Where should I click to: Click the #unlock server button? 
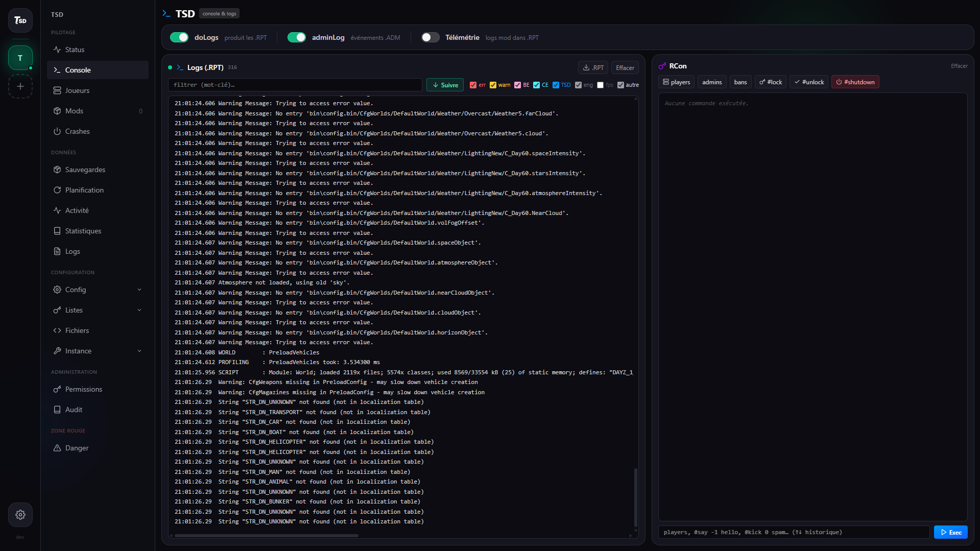(x=809, y=82)
